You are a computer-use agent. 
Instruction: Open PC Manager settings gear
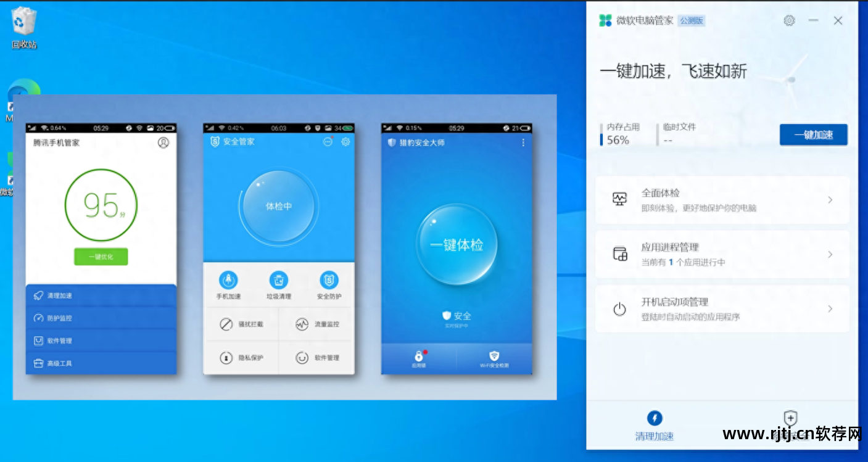coord(789,20)
